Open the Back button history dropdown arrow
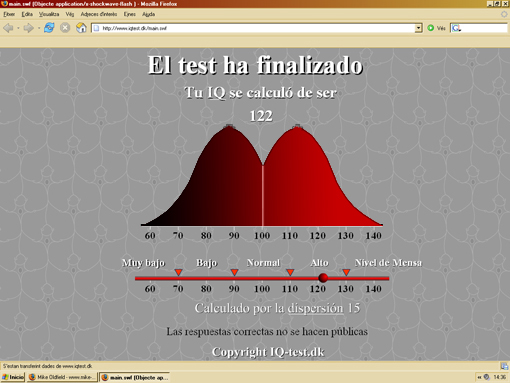Viewport: 510px width, 383px height. 18,28
